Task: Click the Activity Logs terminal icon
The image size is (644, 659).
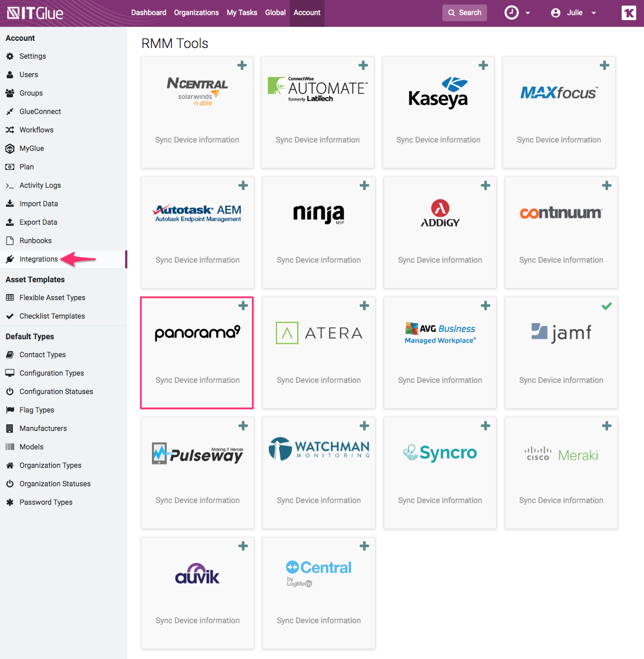Action: pyautogui.click(x=10, y=186)
